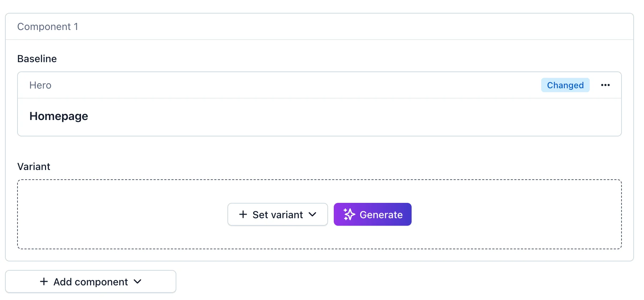The width and height of the screenshot is (644, 300).
Task: Open the Add component menu
Action: click(x=91, y=281)
